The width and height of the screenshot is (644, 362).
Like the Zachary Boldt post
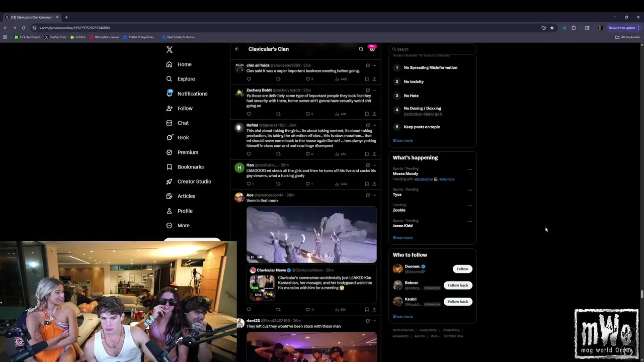(x=309, y=114)
